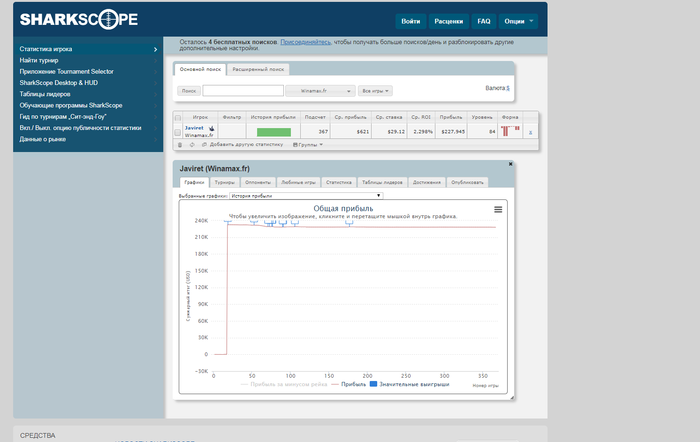This screenshot has height=442, width=700.
Task: Select the 'Любимые игры' tab
Action: pos(298,182)
